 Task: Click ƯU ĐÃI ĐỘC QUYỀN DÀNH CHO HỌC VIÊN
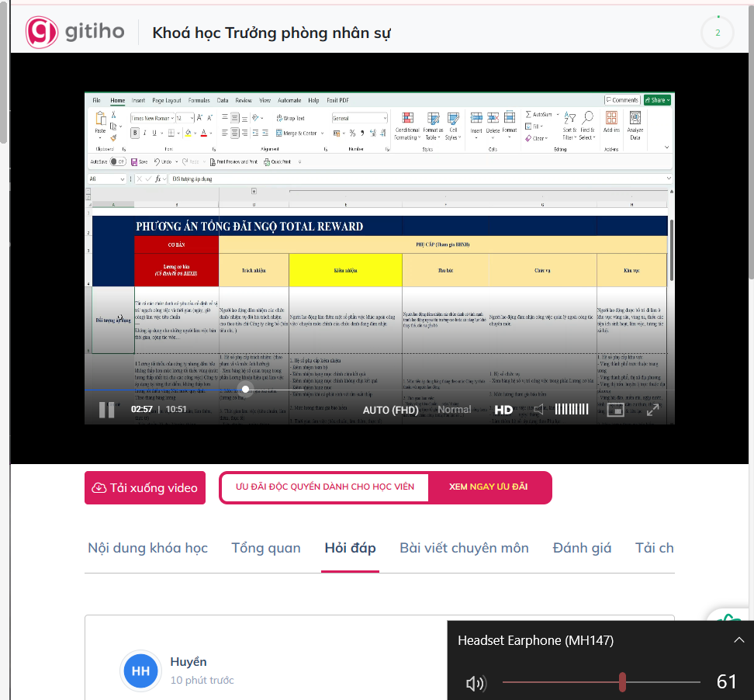pos(324,487)
